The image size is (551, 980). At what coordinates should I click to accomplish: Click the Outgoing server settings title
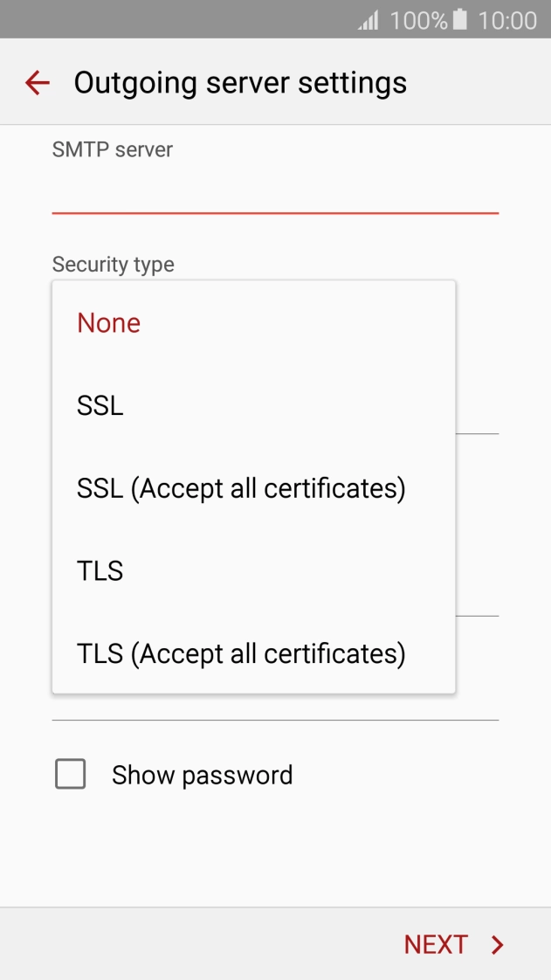pos(241,82)
